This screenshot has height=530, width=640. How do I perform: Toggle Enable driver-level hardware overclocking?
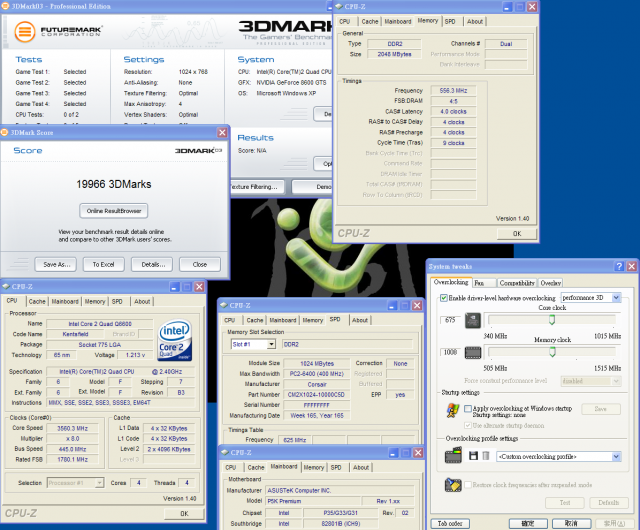(x=444, y=298)
